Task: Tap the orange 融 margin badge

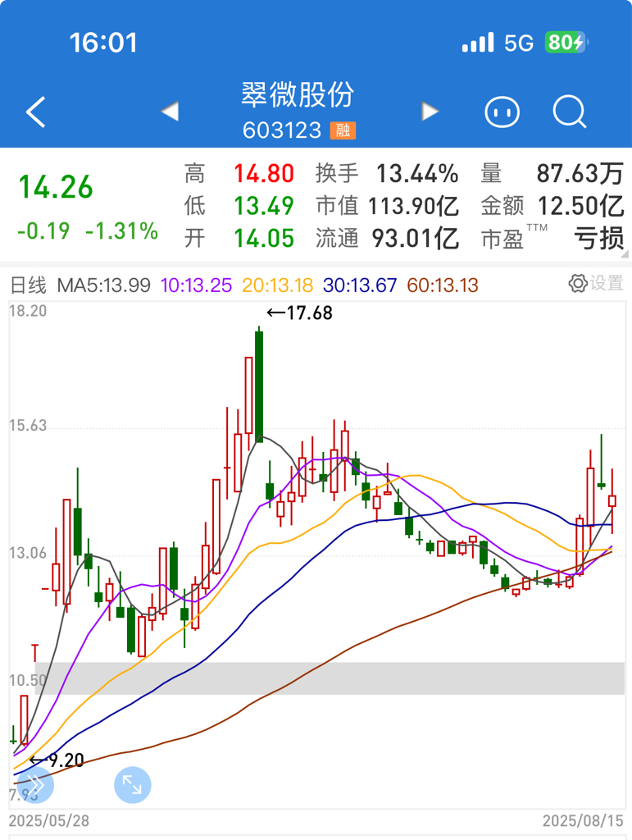Action: [x=343, y=130]
